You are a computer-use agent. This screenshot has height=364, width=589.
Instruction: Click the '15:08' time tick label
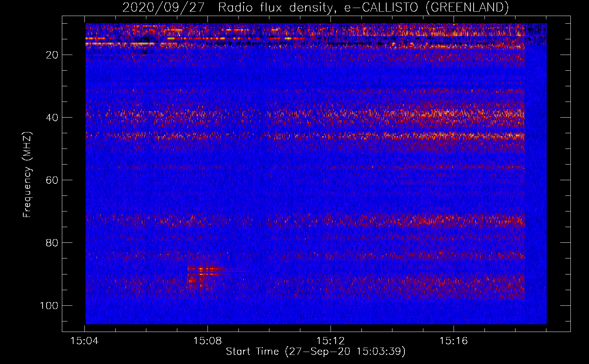click(x=207, y=341)
